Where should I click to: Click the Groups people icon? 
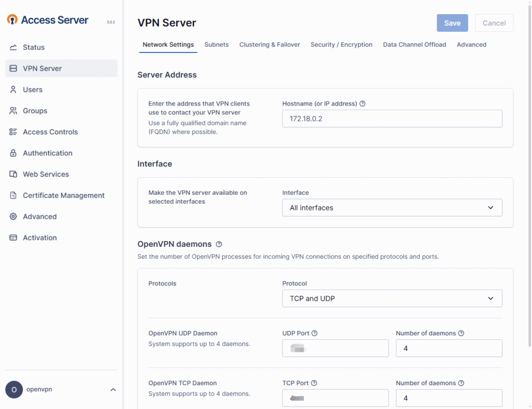tap(14, 111)
